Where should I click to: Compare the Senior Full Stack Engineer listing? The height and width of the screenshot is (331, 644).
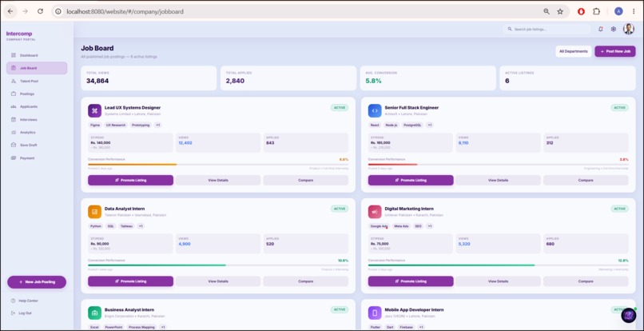(586, 180)
